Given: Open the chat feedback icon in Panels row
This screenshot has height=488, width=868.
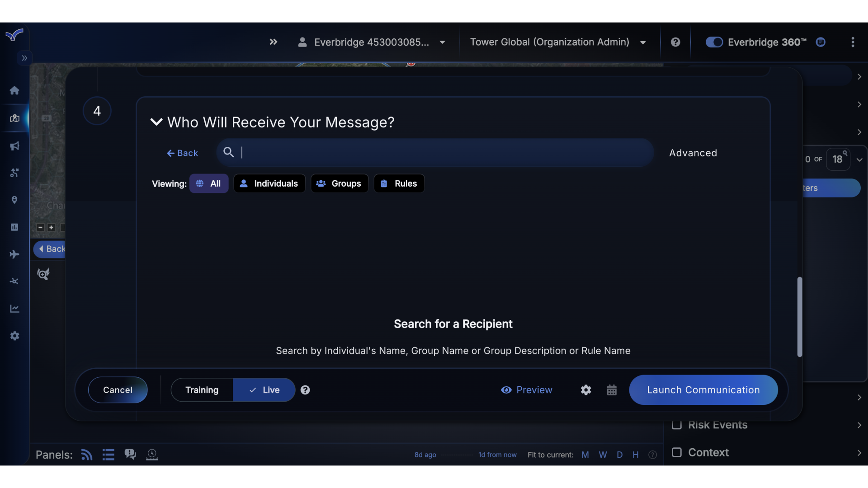Looking at the screenshot, I should [x=130, y=454].
